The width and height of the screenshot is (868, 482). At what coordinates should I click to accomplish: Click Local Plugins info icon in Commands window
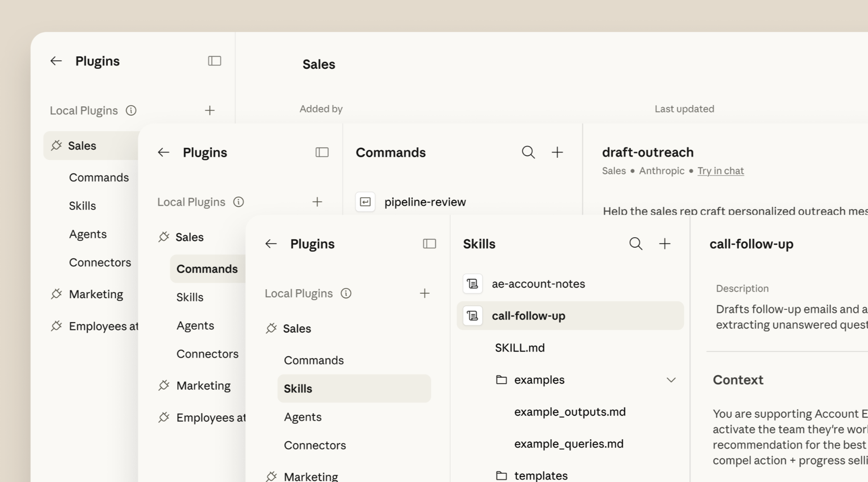239,202
